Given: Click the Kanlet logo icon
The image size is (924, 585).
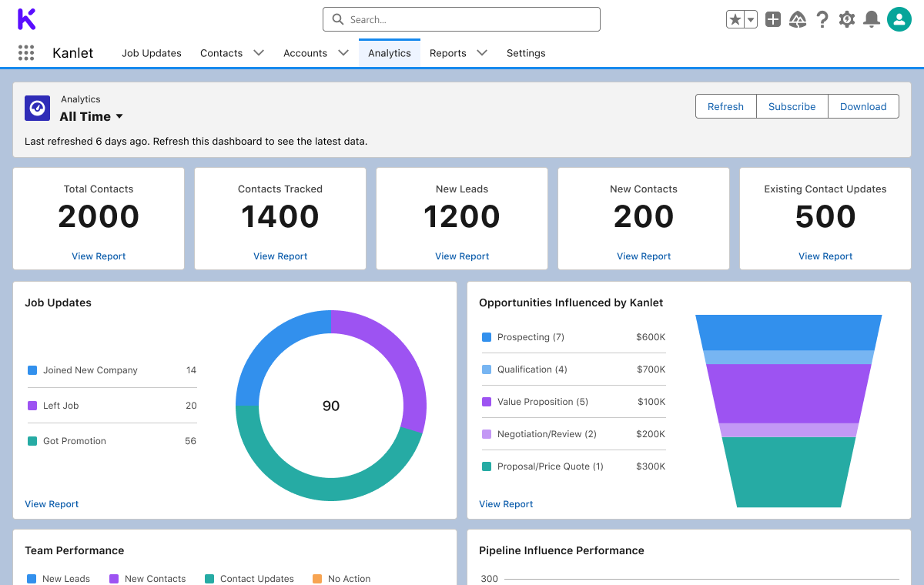Looking at the screenshot, I should (26, 19).
